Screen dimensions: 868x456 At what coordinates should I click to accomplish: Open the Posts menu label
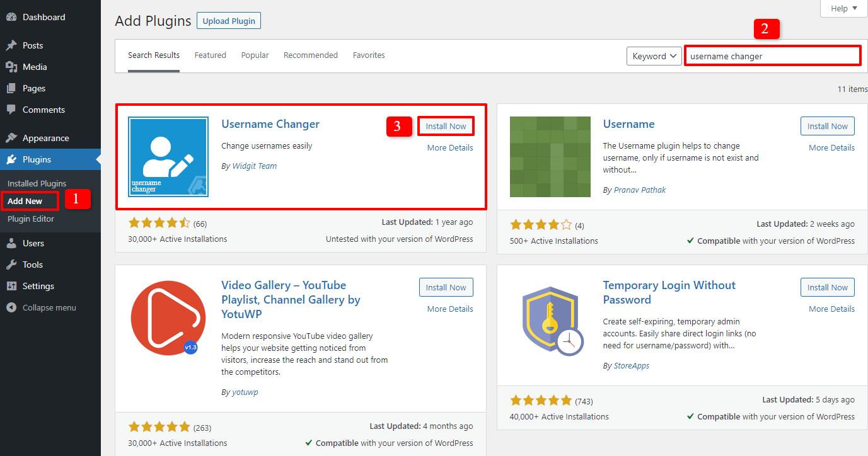click(33, 45)
